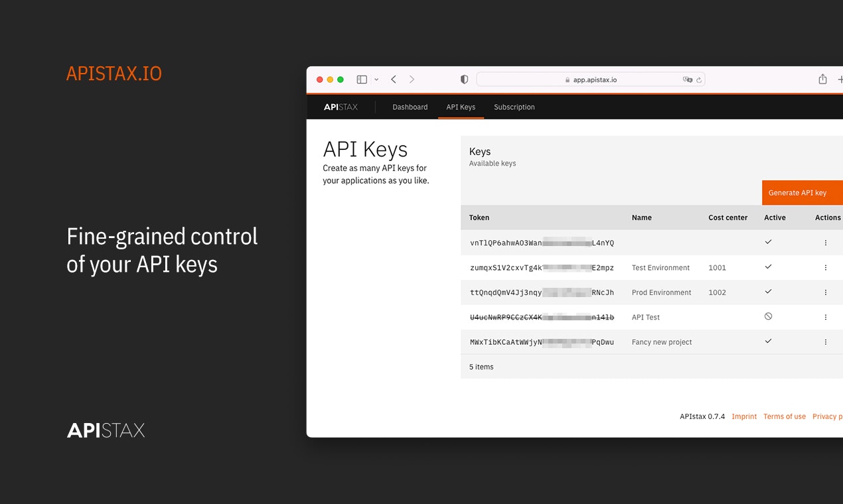Click cost center value 1002

(x=717, y=292)
